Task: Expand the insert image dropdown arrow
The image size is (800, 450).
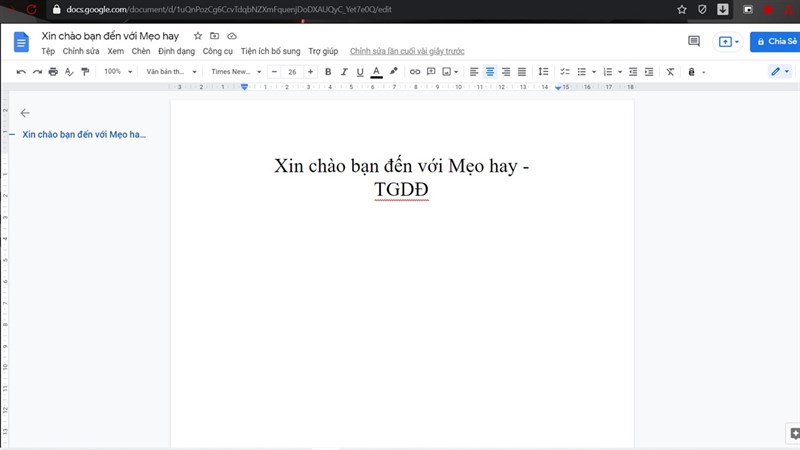Action: [456, 72]
